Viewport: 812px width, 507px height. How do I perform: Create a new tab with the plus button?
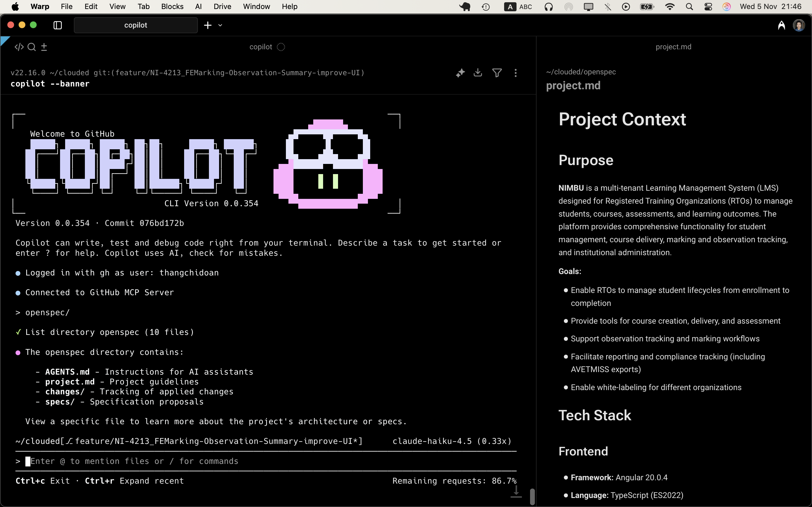207,25
